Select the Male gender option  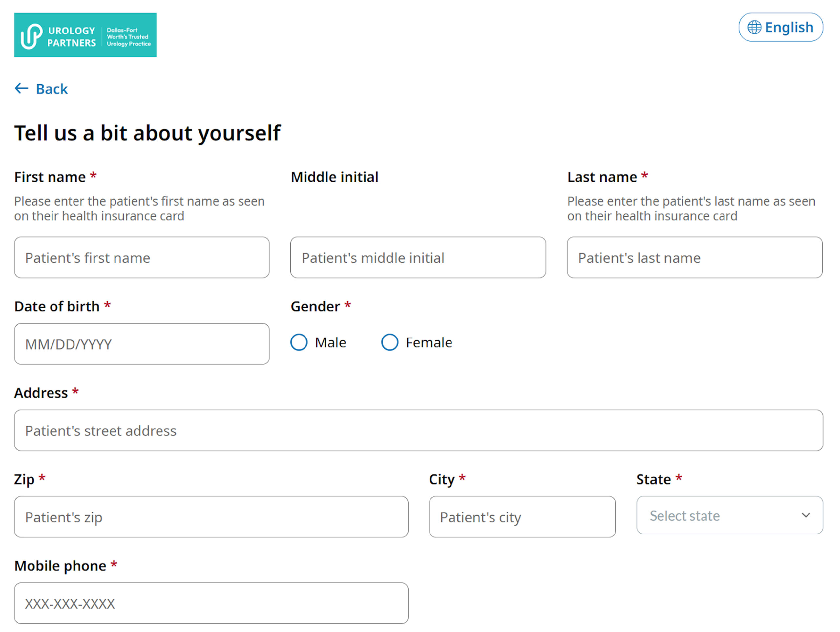(299, 342)
